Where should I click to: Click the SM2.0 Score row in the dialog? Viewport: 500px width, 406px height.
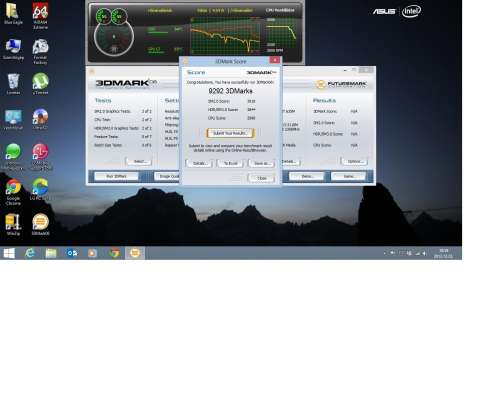click(231, 101)
